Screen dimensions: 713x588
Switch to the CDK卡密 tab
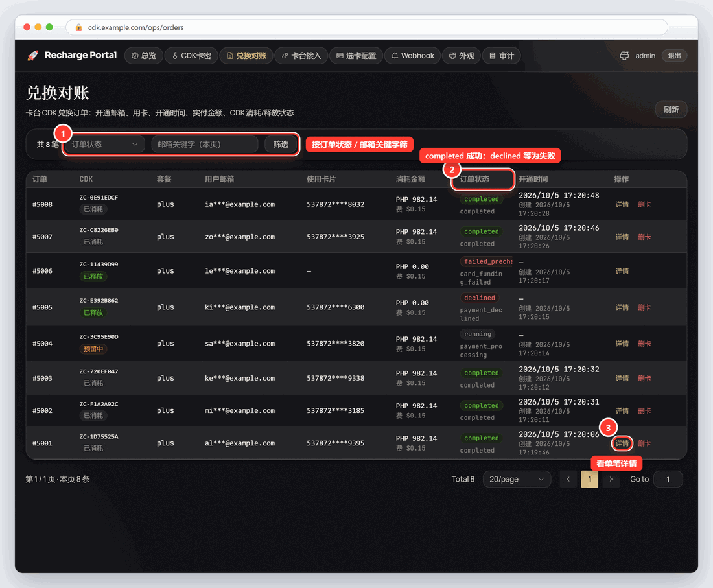tap(191, 56)
